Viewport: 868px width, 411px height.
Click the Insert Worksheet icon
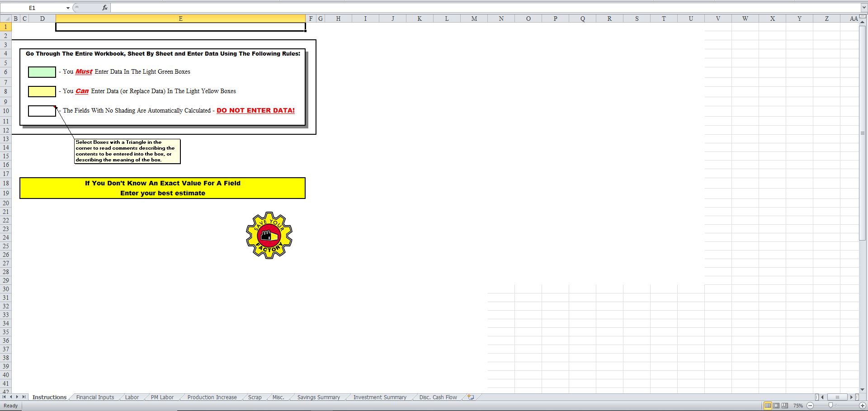pyautogui.click(x=471, y=397)
